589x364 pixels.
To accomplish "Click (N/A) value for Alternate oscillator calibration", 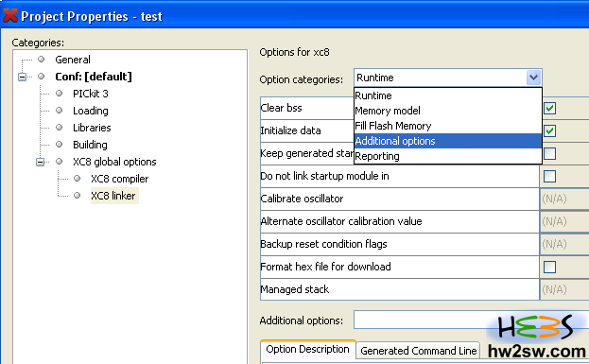I will coord(554,221).
